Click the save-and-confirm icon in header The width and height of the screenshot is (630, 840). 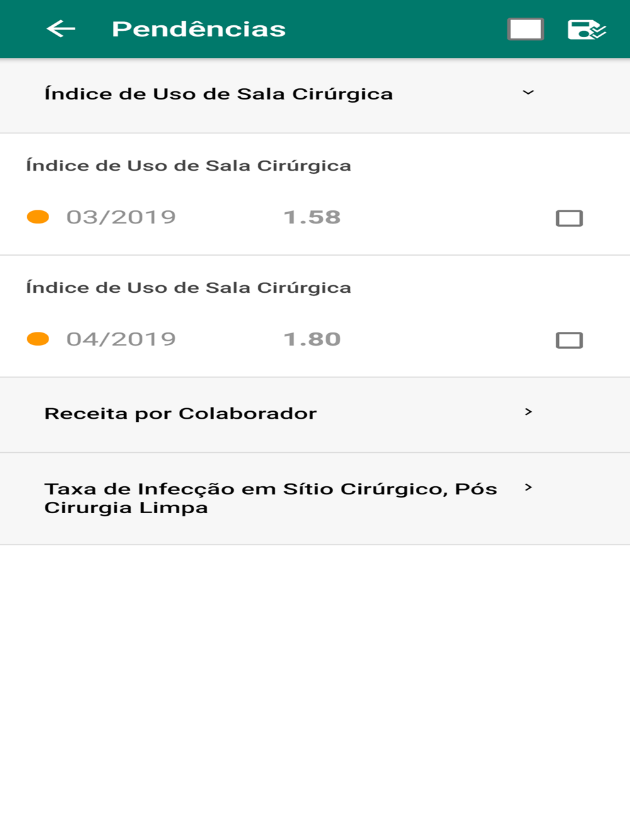586,30
